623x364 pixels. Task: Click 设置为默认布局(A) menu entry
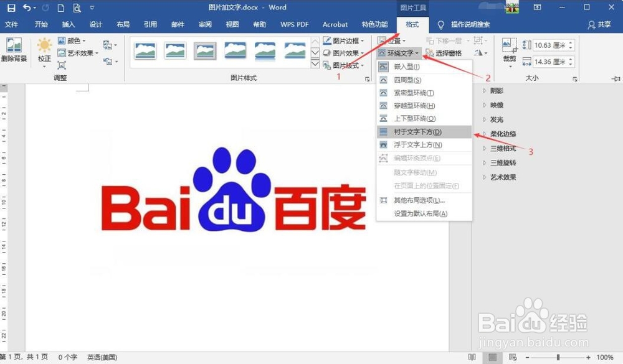(x=424, y=213)
